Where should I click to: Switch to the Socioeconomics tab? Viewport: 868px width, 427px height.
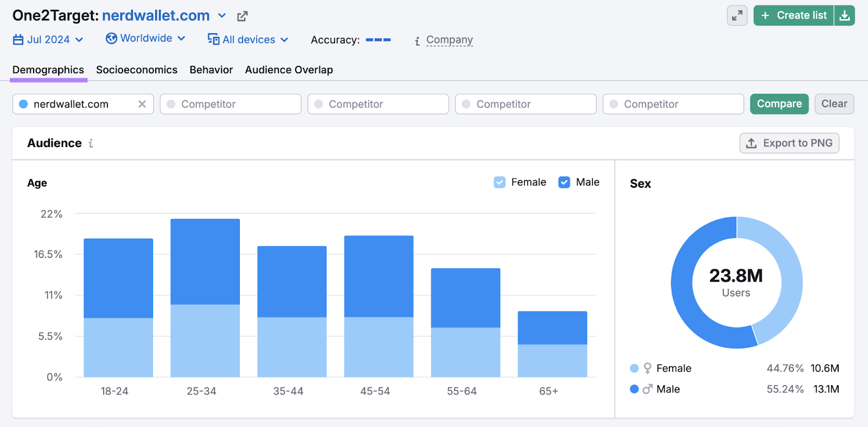[x=137, y=70]
